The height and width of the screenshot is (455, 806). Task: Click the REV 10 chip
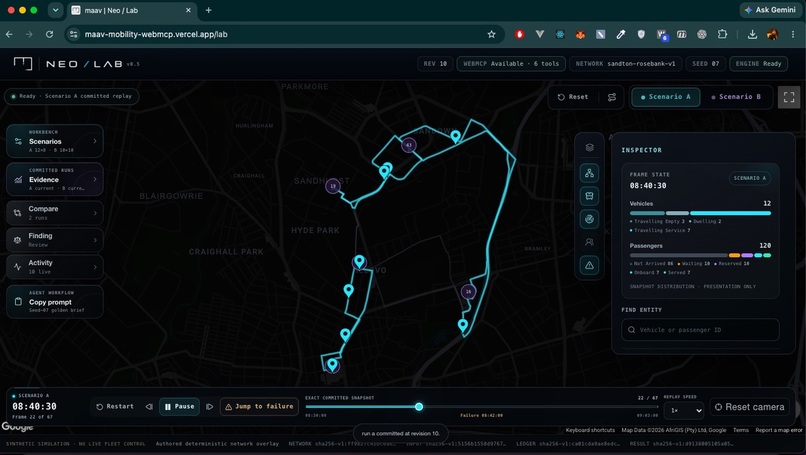(435, 64)
